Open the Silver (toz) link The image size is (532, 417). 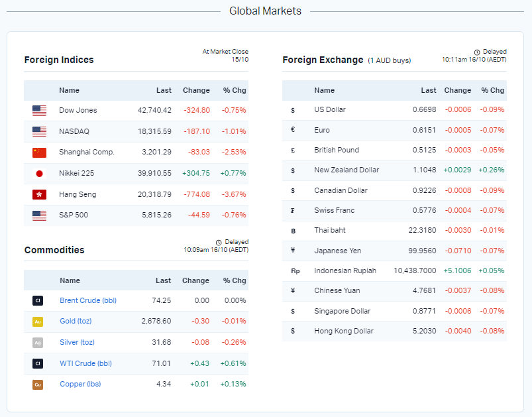(x=77, y=342)
